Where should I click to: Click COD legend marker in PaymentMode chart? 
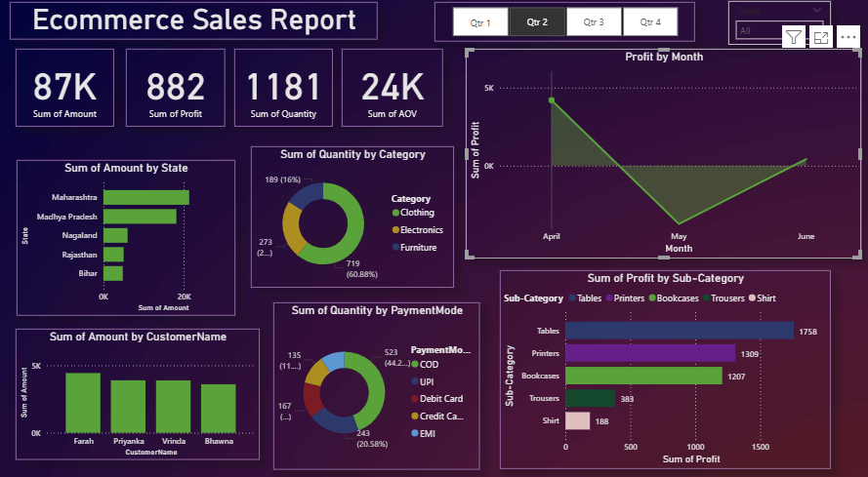(x=415, y=364)
